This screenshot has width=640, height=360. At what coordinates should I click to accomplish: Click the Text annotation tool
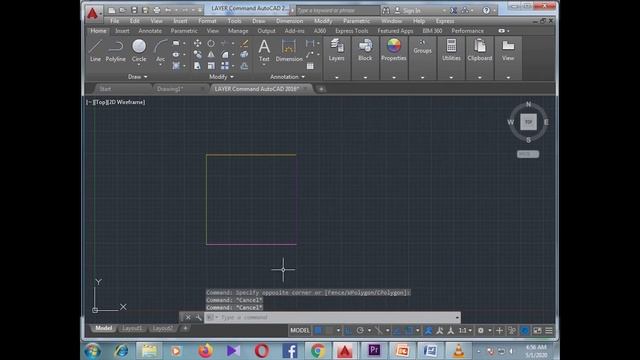click(x=264, y=50)
